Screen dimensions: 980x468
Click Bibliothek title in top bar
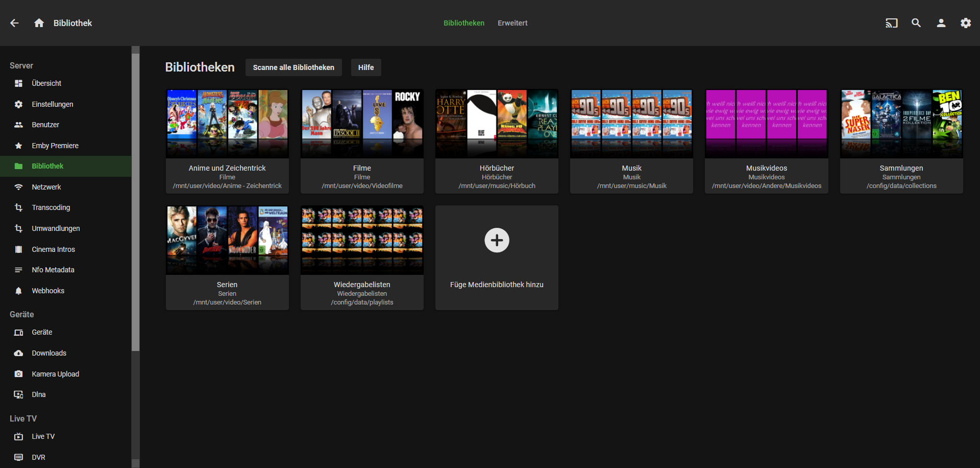click(72, 23)
